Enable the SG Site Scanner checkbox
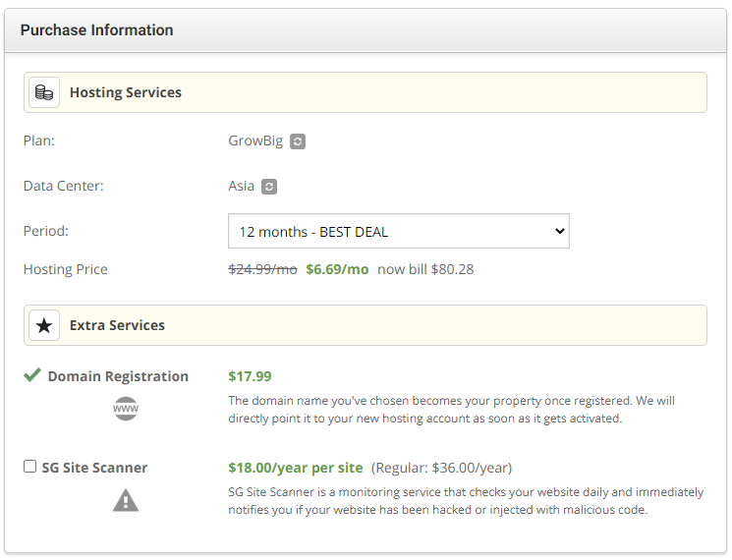The width and height of the screenshot is (732, 560). tap(30, 467)
